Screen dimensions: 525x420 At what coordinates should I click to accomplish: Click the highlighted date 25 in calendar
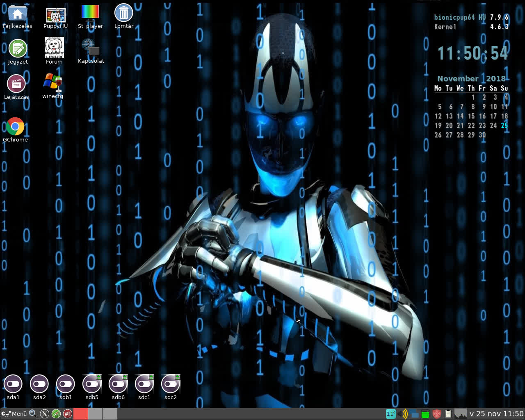(x=504, y=126)
